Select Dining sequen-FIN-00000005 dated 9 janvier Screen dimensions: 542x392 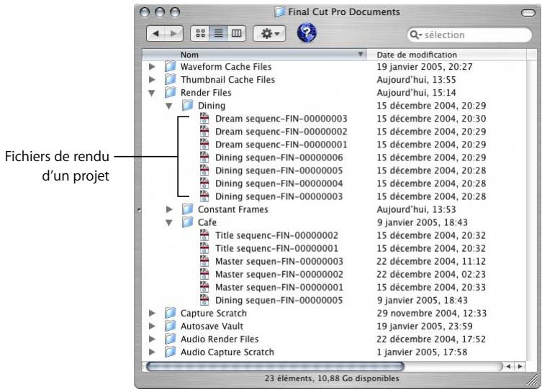click(279, 301)
